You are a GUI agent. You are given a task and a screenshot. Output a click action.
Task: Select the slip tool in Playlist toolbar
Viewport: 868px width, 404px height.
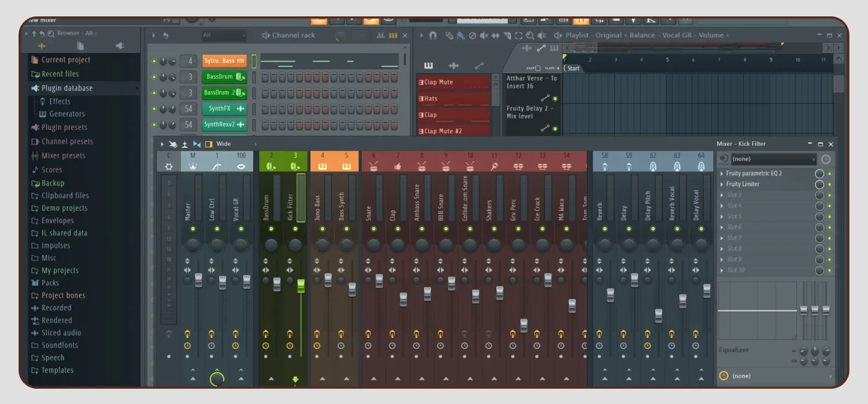click(495, 35)
